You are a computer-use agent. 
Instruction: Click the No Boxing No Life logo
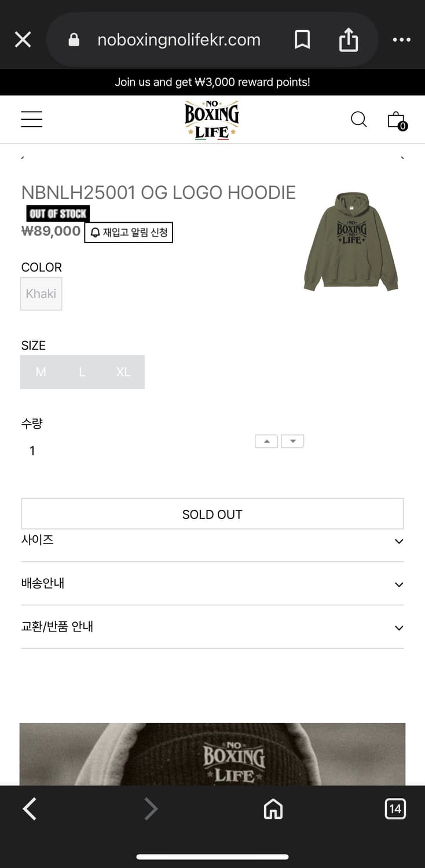click(x=212, y=119)
